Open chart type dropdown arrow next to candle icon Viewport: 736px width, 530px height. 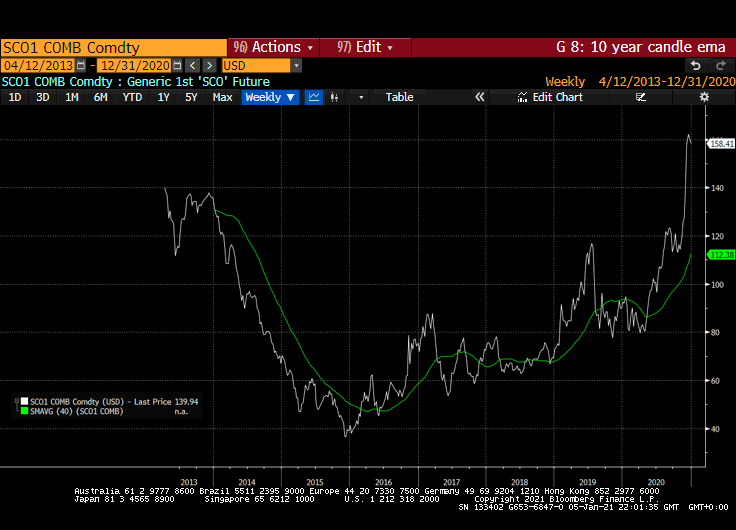coord(361,97)
